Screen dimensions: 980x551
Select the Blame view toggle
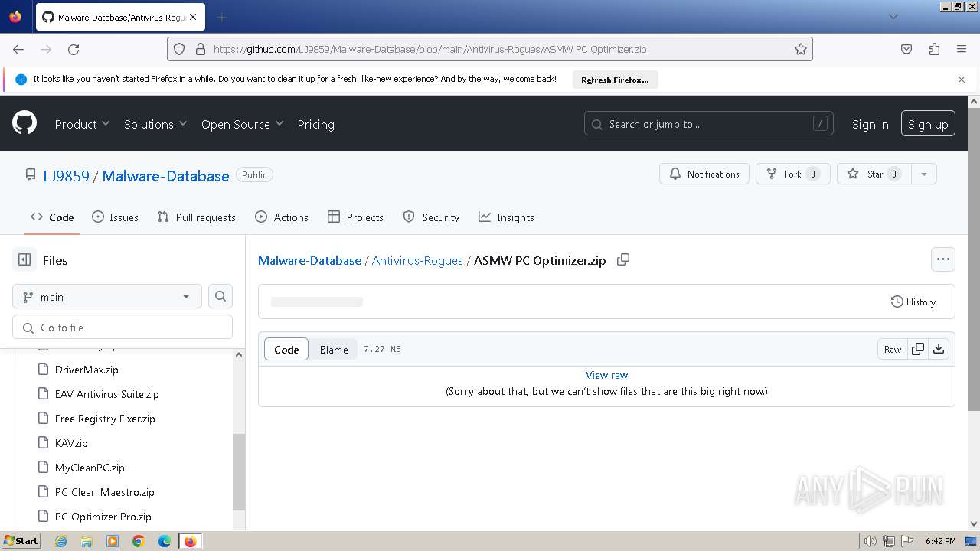pyautogui.click(x=334, y=349)
